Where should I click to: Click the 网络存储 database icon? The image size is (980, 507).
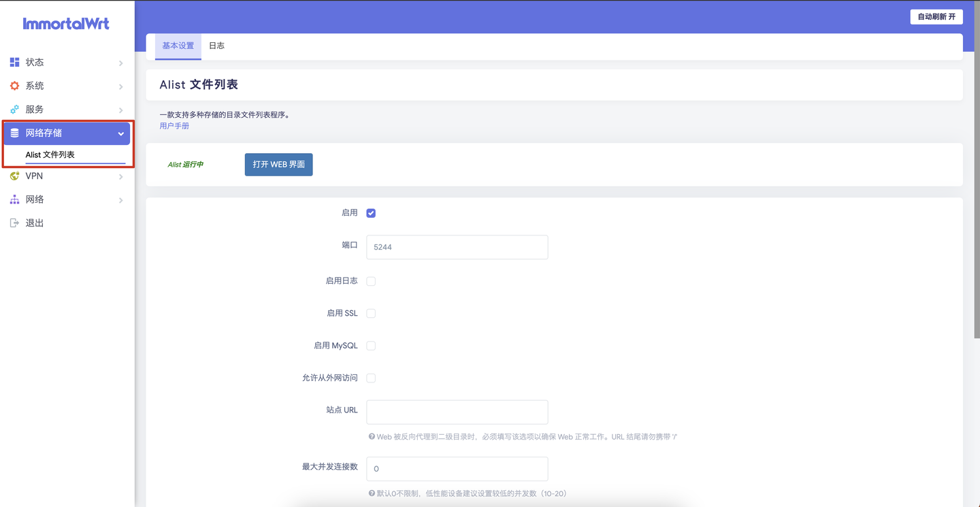14,133
